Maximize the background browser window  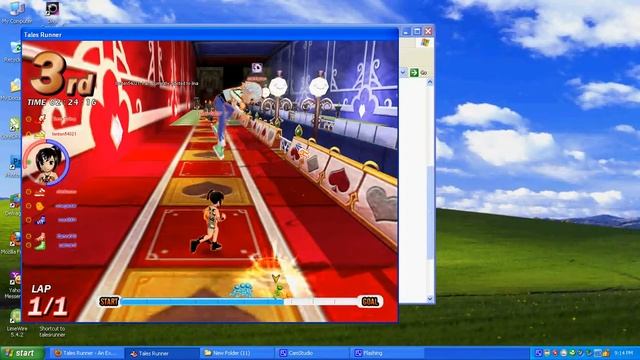417,31
